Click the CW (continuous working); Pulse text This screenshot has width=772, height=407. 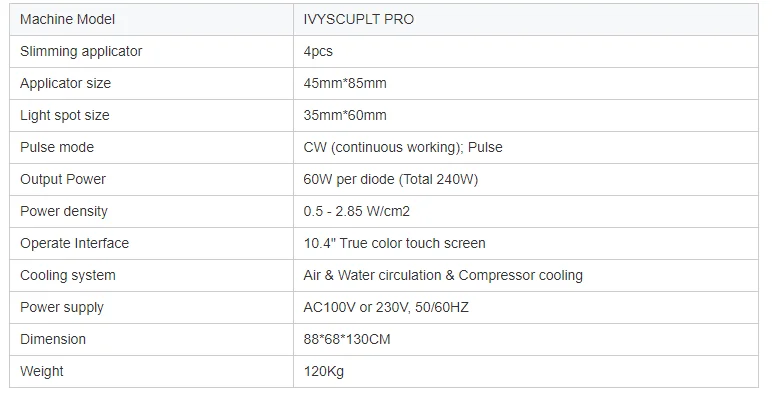pyautogui.click(x=403, y=147)
